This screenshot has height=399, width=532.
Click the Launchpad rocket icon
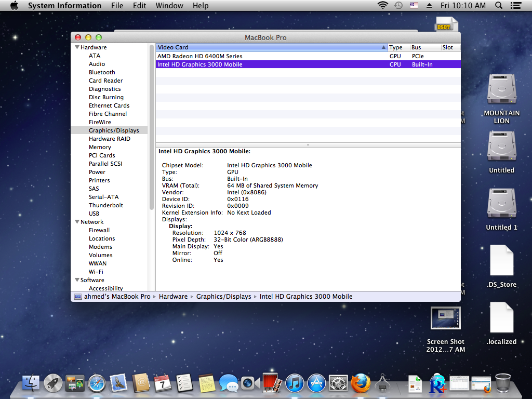point(53,383)
